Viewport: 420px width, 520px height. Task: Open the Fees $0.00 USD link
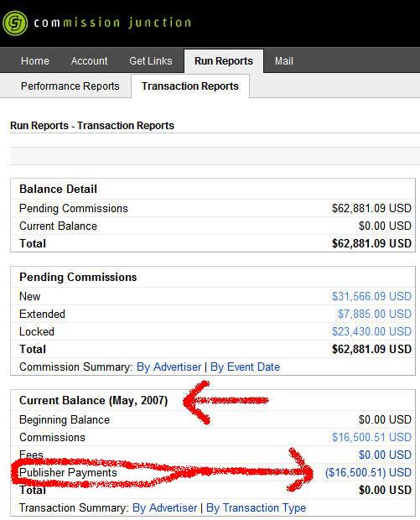[x=385, y=455]
